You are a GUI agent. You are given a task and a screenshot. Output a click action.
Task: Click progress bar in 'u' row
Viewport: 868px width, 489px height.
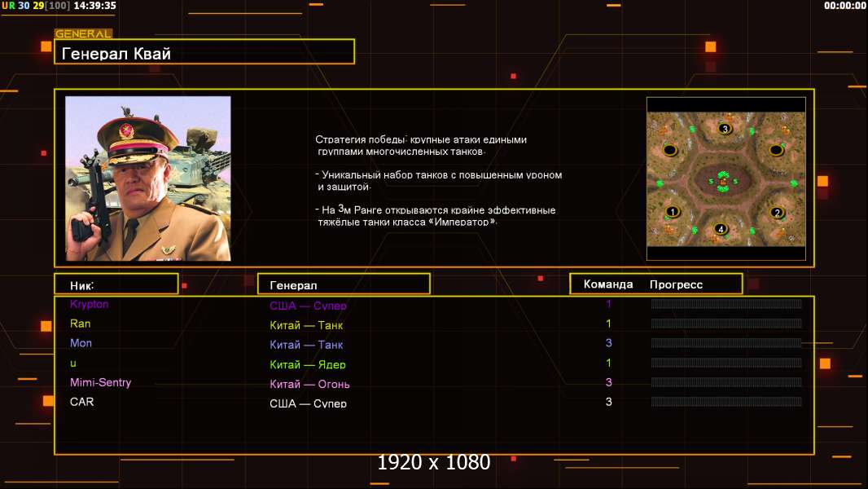(x=726, y=363)
